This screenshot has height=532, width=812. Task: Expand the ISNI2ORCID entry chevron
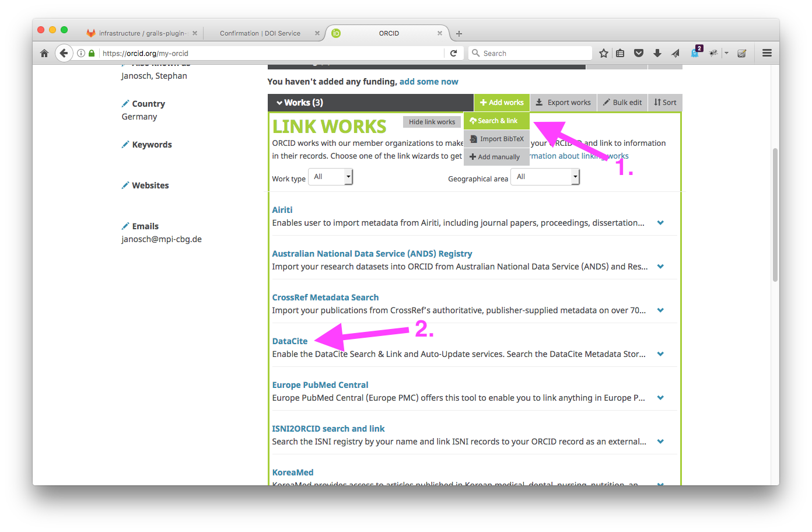pyautogui.click(x=660, y=442)
